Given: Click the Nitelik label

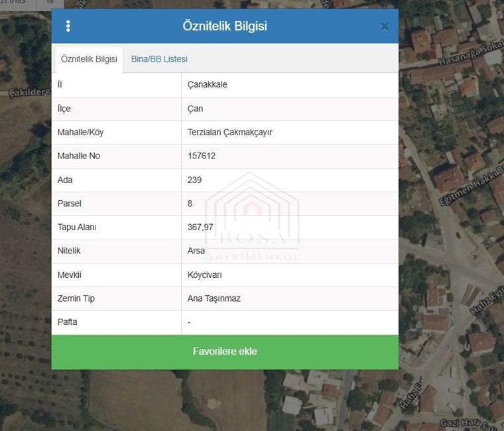Looking at the screenshot, I should coord(69,251).
